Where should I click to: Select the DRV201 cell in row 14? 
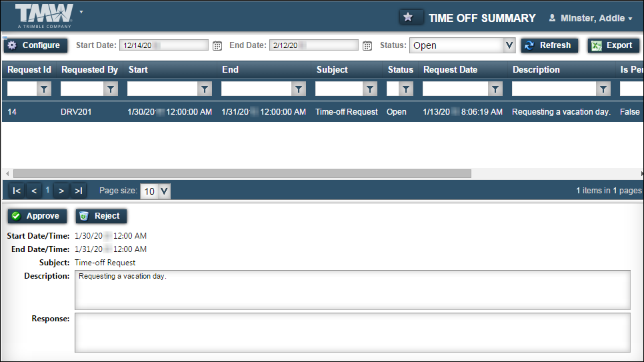76,112
